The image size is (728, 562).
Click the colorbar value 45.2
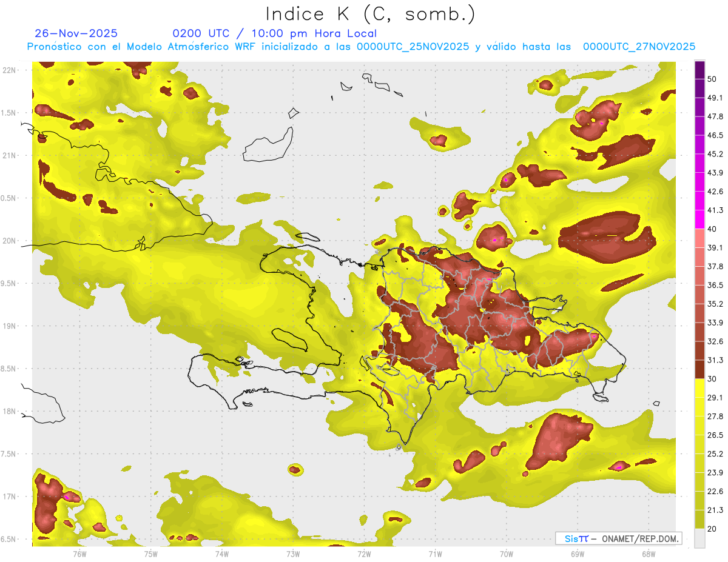pos(715,154)
